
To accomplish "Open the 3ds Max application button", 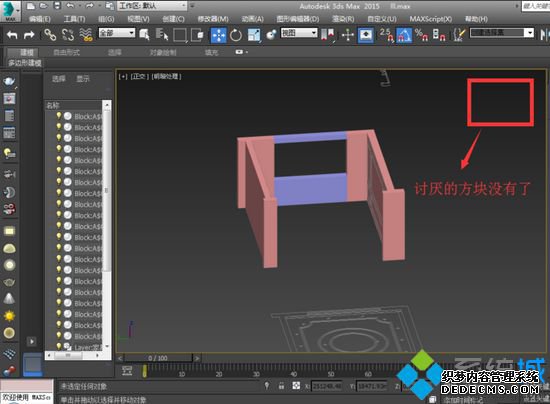I will coord(10,11).
